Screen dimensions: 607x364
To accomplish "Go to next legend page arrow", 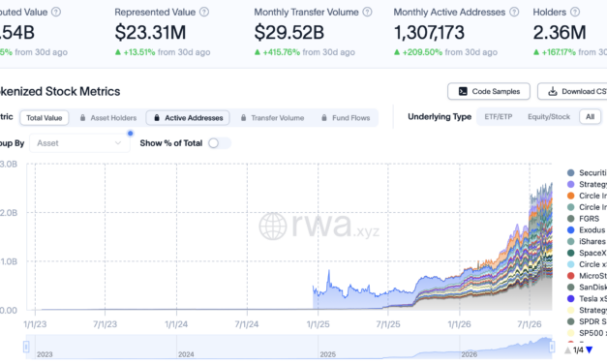I will tap(590, 350).
